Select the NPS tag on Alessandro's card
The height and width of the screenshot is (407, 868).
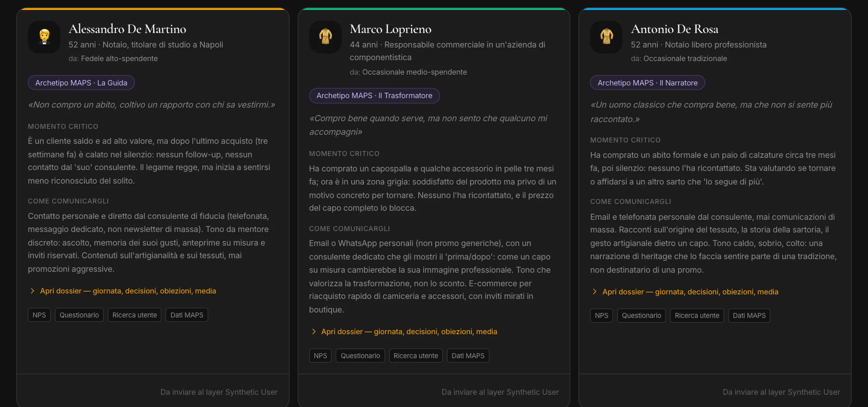click(x=39, y=315)
